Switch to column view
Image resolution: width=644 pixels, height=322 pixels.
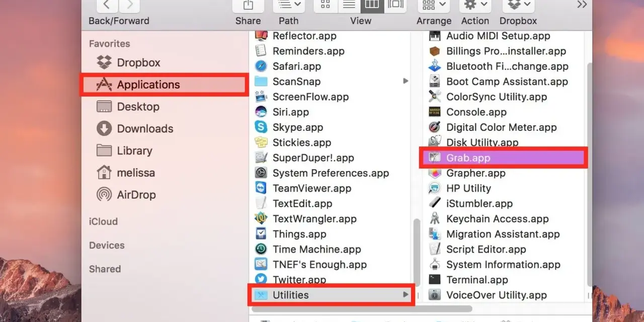click(x=372, y=5)
